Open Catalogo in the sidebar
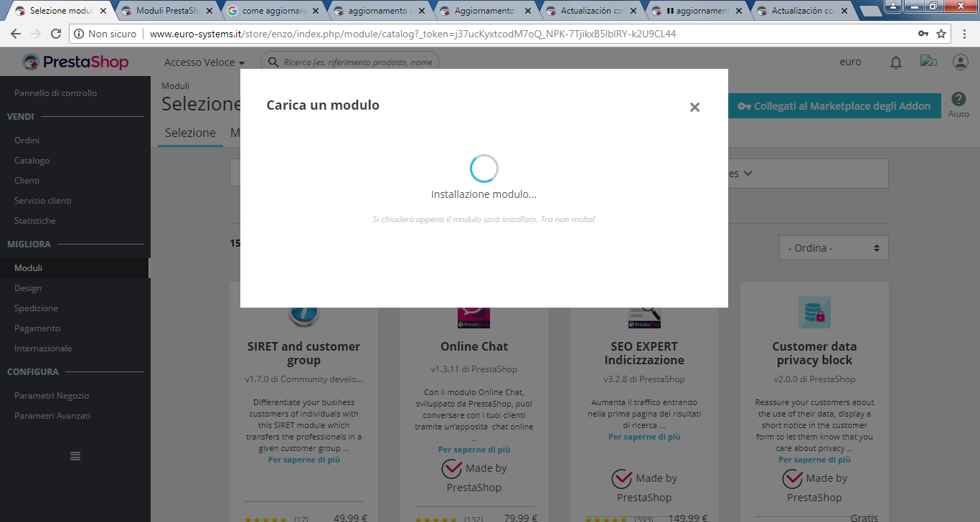980x522 pixels. [x=32, y=161]
